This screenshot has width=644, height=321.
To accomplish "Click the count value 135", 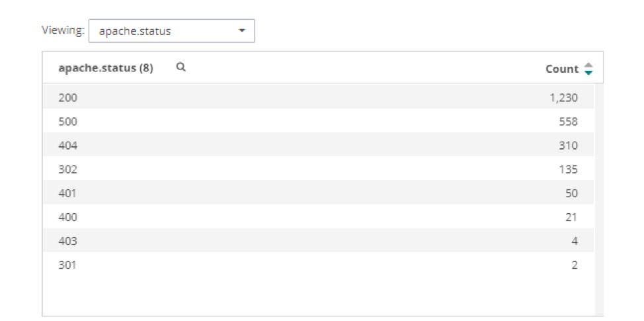I will click(x=568, y=169).
